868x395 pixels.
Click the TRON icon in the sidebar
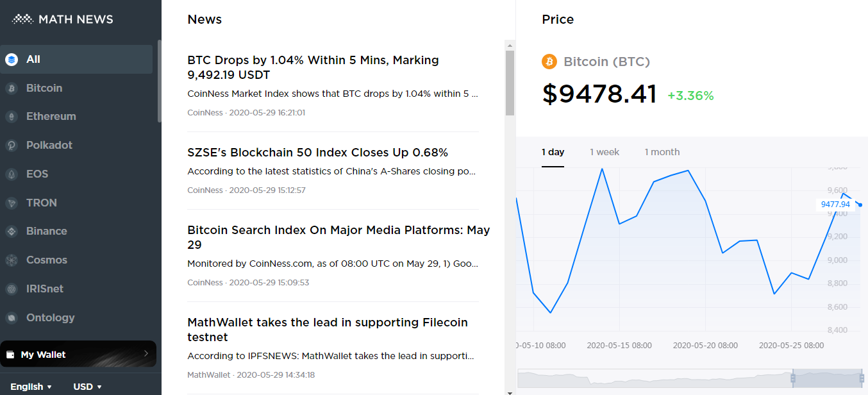tap(12, 203)
